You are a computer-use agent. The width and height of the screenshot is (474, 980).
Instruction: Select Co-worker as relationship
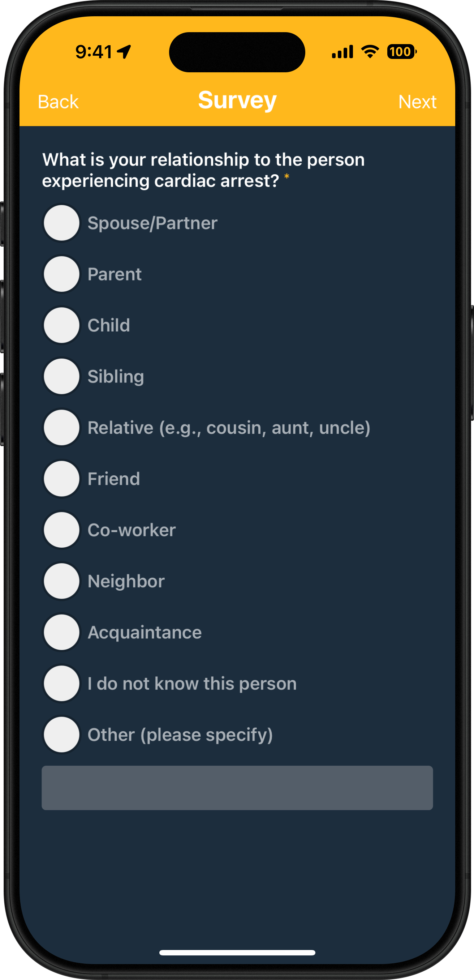click(61, 530)
